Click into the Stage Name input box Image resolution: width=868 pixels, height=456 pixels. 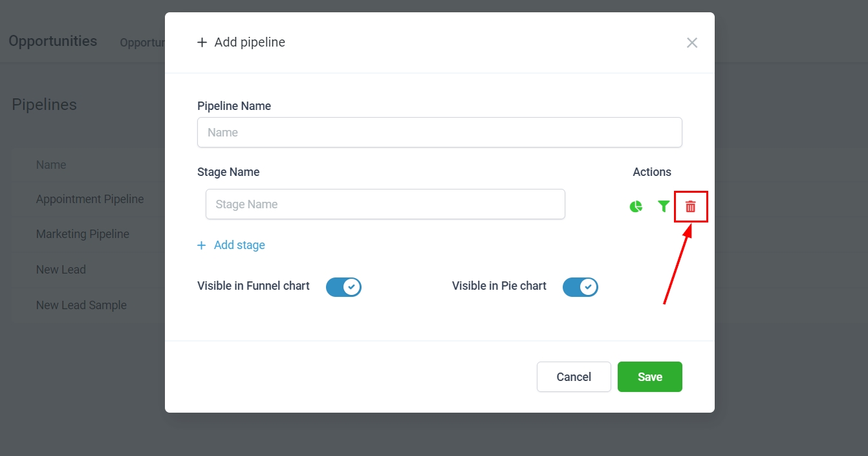[385, 204]
